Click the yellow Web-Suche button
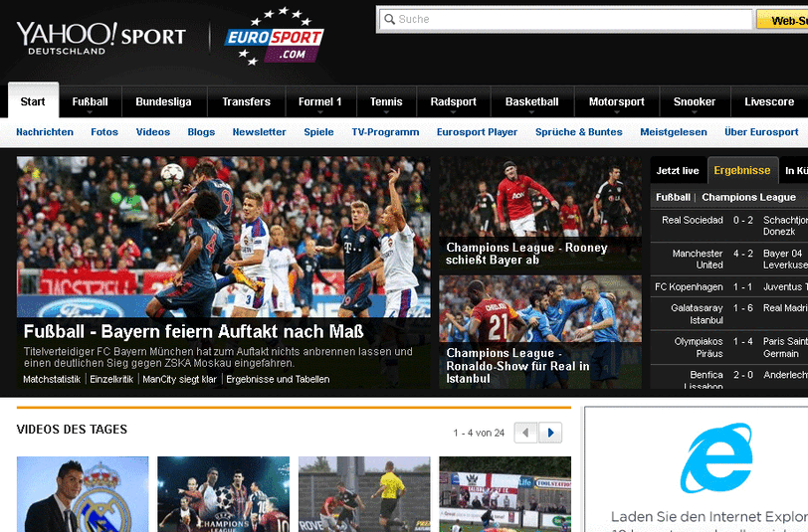The image size is (808, 532). pos(782,20)
